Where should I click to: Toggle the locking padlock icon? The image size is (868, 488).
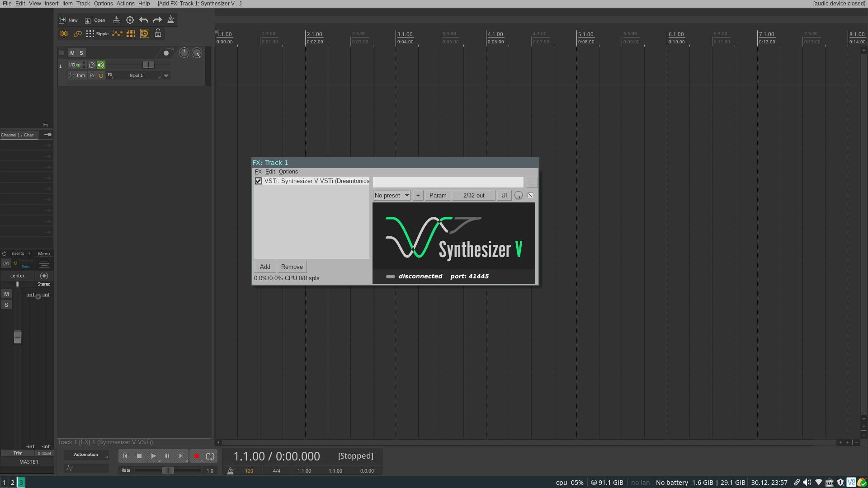158,33
